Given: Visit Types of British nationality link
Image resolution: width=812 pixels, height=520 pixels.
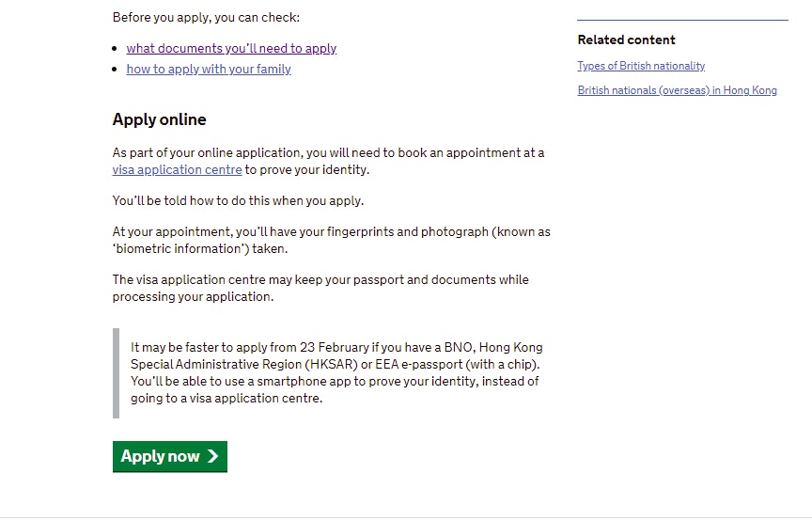Looking at the screenshot, I should (x=641, y=66).
